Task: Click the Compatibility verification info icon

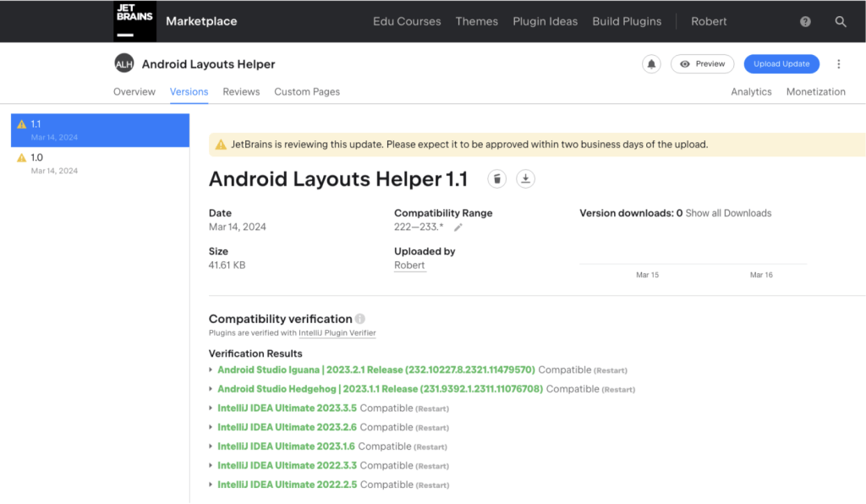Action: point(360,319)
